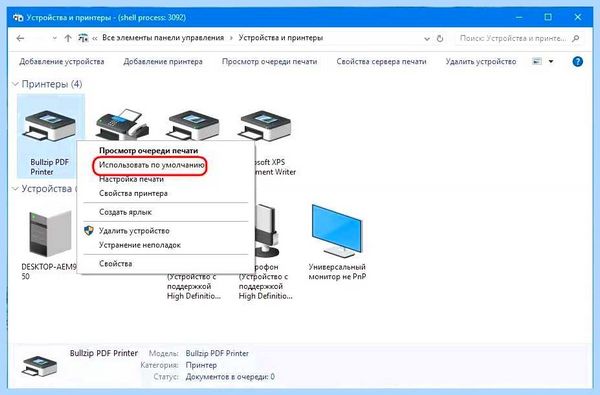Choose Просмотр очереди печати in context menu
Image resolution: width=600 pixels, height=395 pixels.
148,151
